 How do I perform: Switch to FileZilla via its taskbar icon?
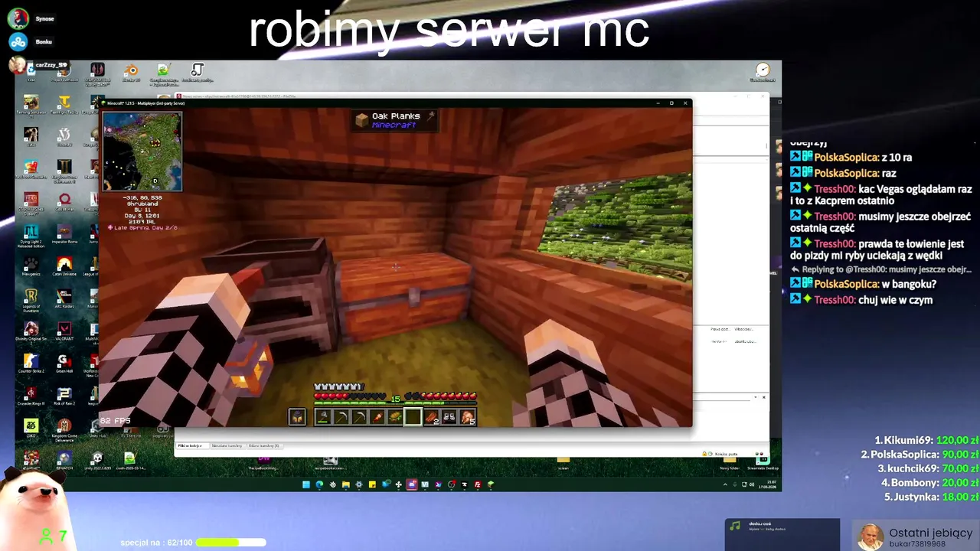[x=478, y=484]
